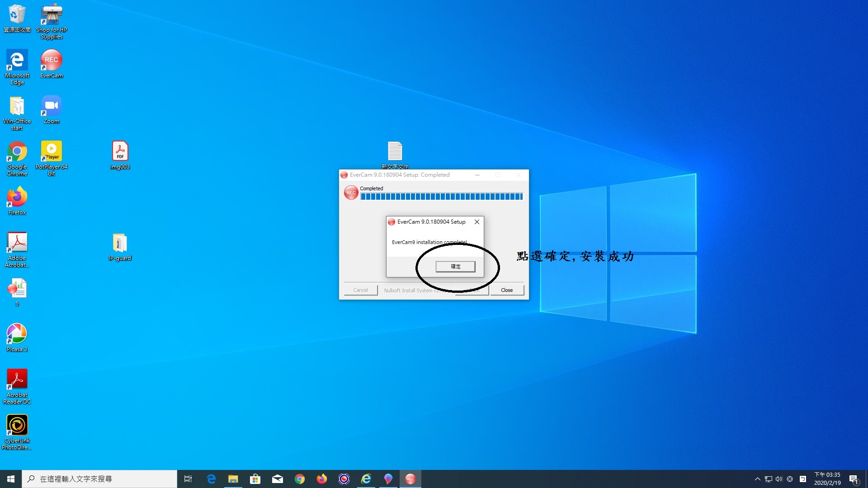Open Shop for HP Supplies shortcut
The width and height of the screenshot is (868, 488).
52,21
